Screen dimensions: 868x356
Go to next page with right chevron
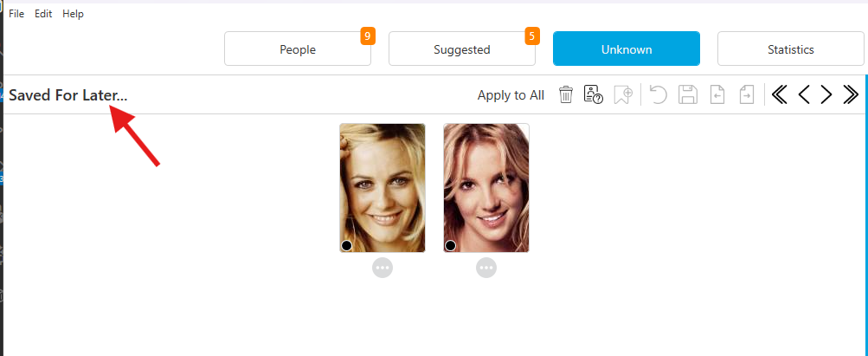(x=826, y=94)
